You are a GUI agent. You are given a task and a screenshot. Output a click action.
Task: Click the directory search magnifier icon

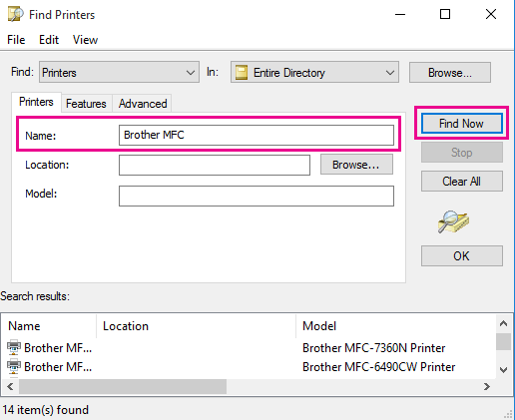coord(453,221)
